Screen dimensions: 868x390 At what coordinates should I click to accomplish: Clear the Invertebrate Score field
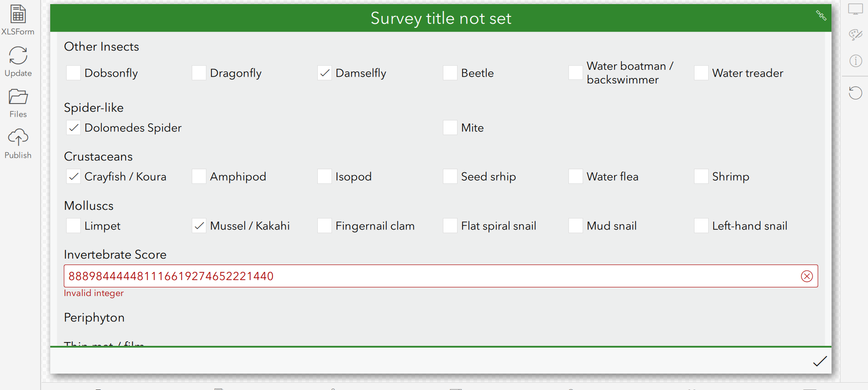pyautogui.click(x=807, y=276)
